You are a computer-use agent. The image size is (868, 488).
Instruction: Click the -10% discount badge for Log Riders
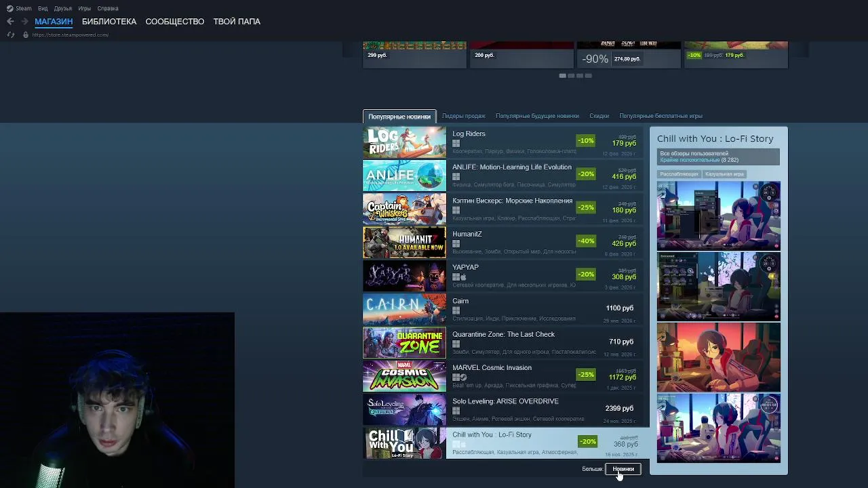(x=585, y=141)
